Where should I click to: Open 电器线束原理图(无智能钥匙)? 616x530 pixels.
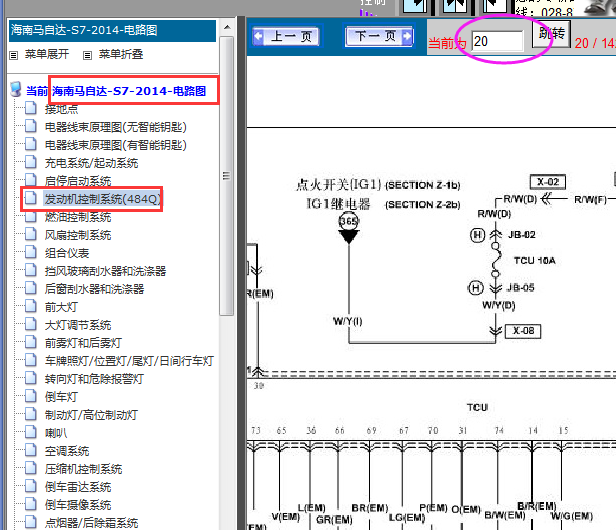[116, 127]
